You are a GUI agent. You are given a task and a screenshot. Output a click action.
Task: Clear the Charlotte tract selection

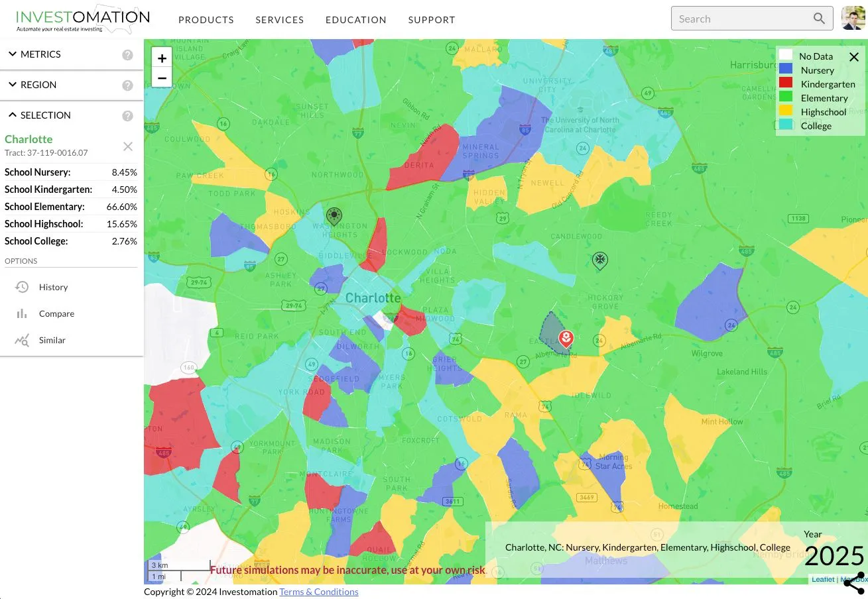tap(128, 146)
